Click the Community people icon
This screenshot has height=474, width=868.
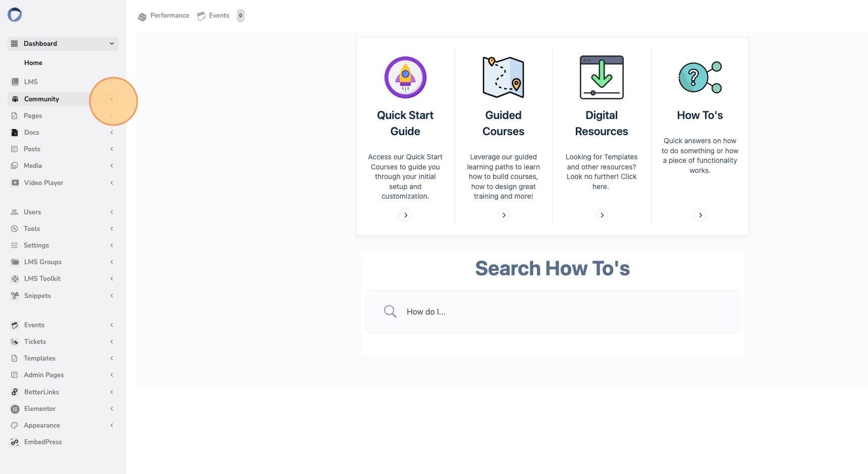(15, 99)
